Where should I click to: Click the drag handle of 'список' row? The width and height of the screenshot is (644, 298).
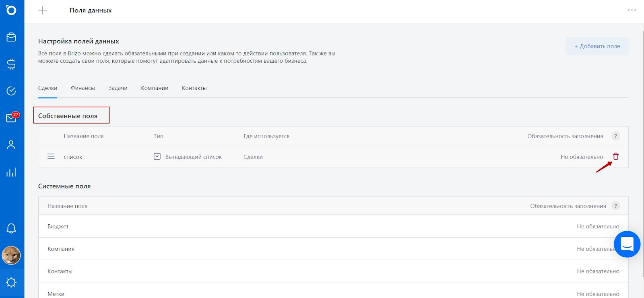tap(51, 156)
